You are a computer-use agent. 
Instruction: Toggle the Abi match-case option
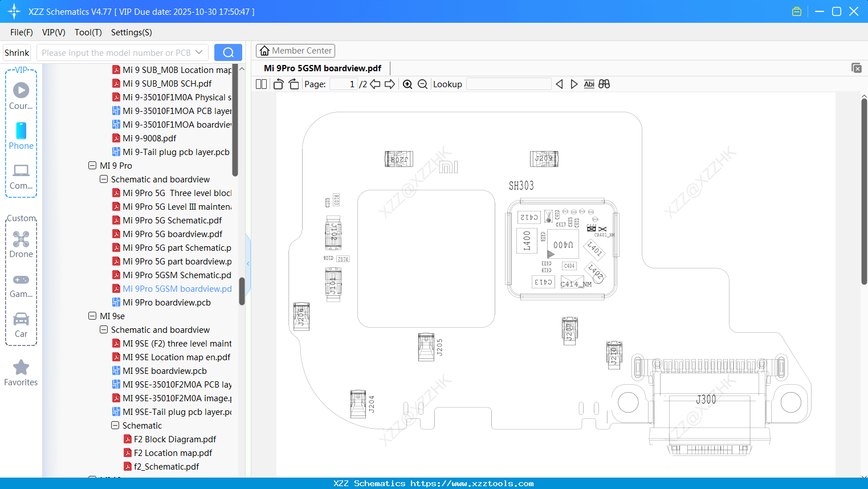click(x=589, y=84)
